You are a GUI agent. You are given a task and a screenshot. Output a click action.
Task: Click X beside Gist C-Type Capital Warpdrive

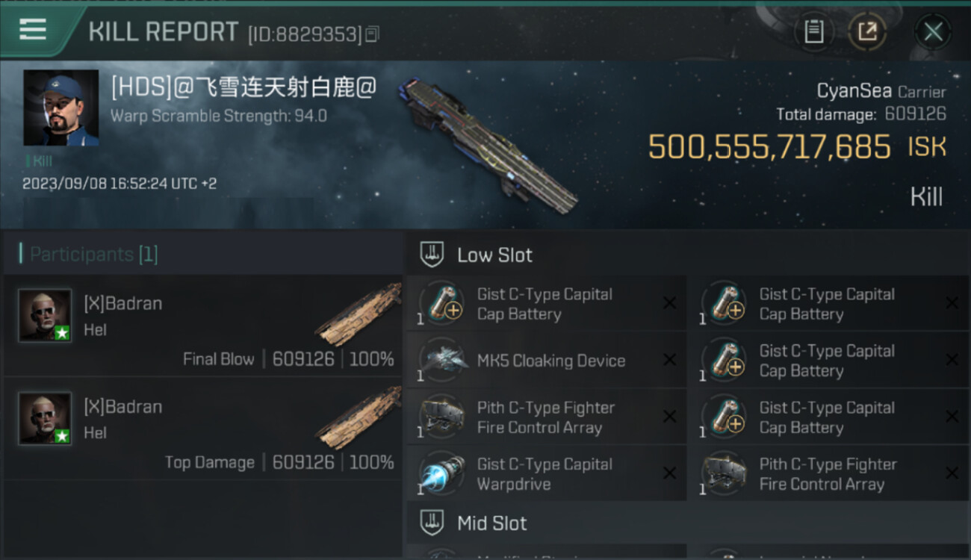pos(669,473)
